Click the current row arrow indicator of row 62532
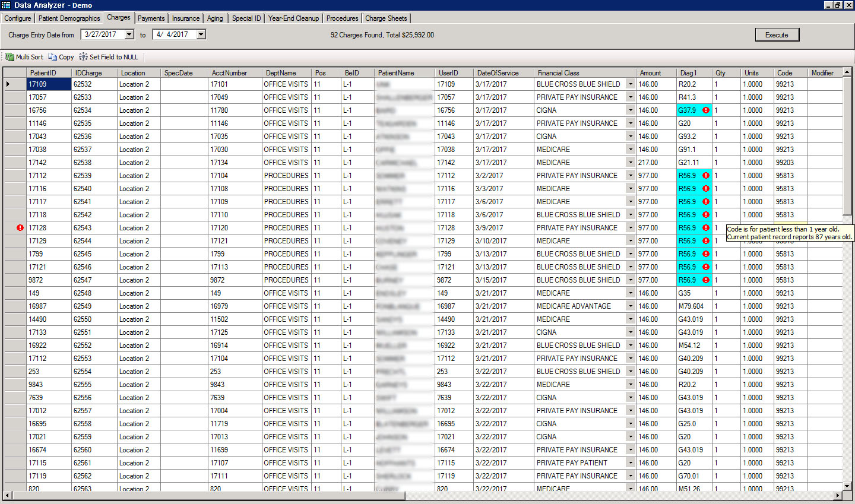 pos(8,84)
